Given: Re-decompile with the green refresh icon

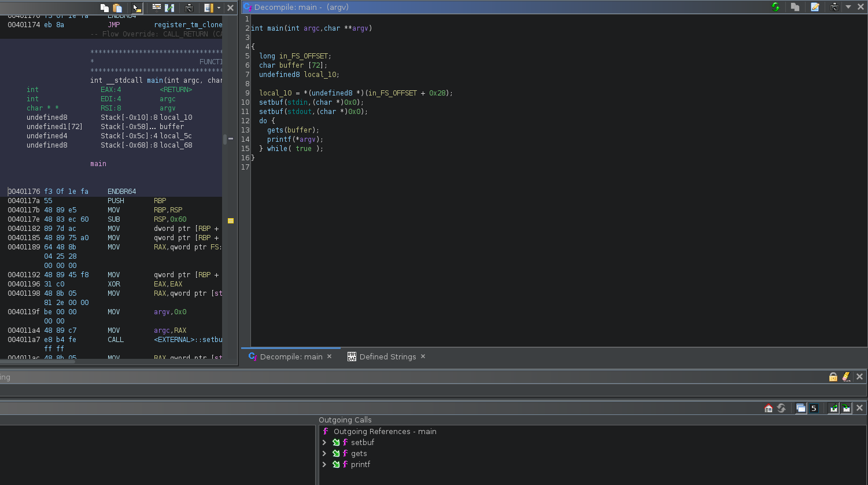Looking at the screenshot, I should (x=775, y=7).
